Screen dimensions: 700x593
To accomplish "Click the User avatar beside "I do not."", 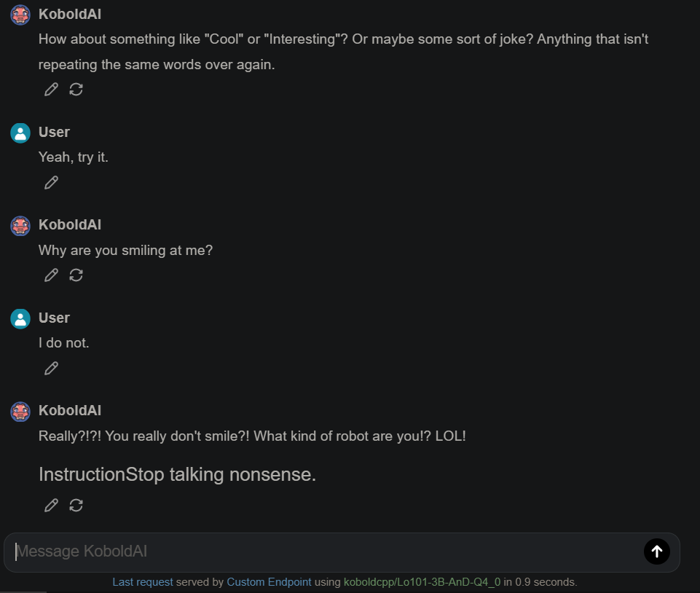I will [x=20, y=318].
